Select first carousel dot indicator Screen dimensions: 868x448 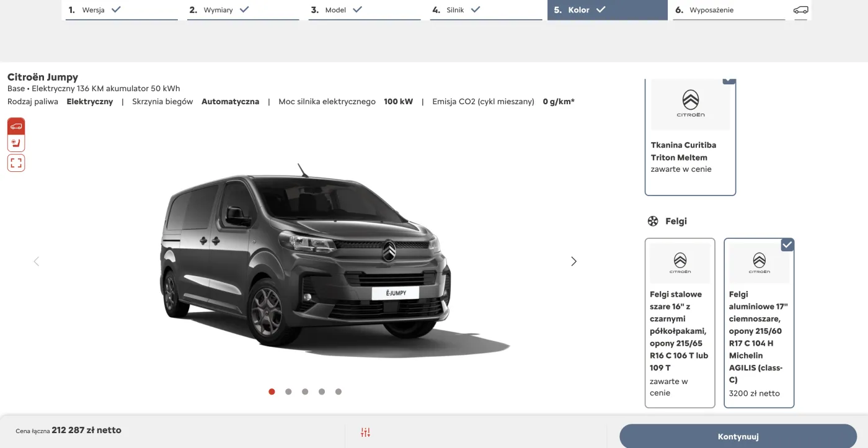(x=272, y=392)
